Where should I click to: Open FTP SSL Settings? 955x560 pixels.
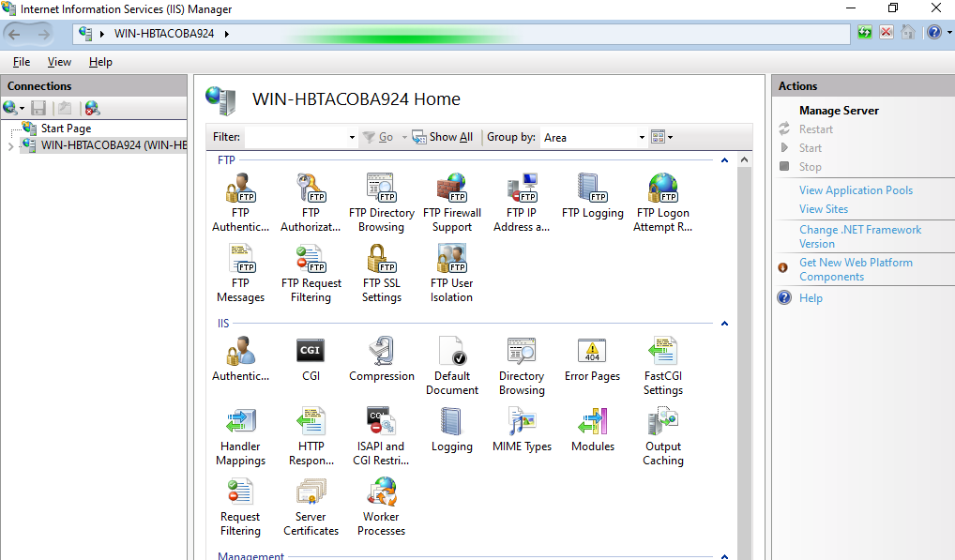381,273
